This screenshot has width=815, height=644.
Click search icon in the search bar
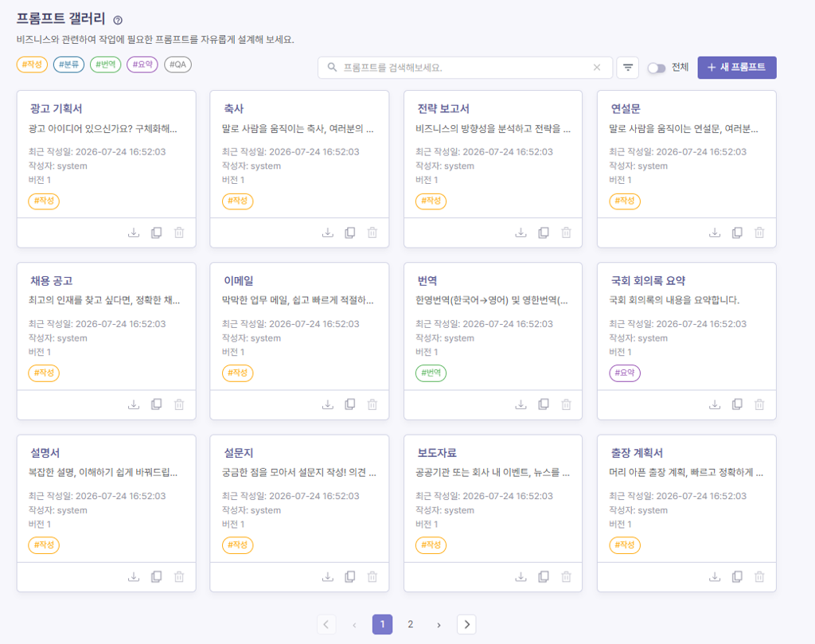(x=332, y=68)
